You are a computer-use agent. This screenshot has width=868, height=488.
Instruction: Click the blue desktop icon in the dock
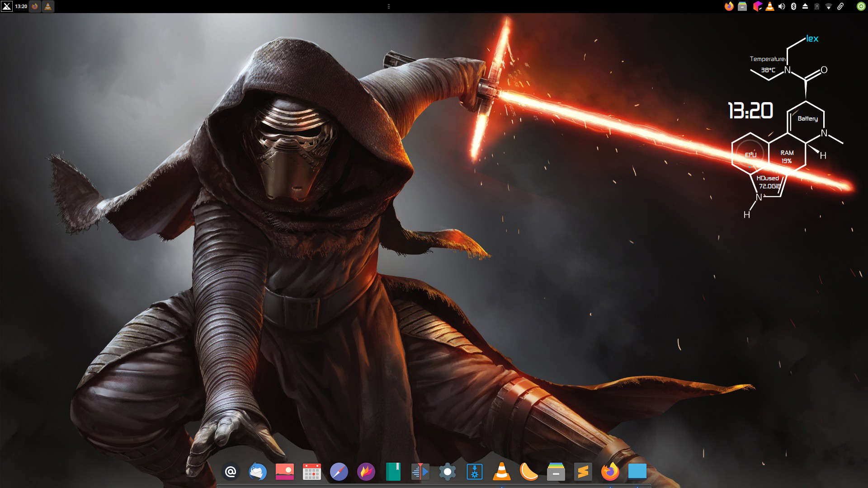click(x=637, y=472)
